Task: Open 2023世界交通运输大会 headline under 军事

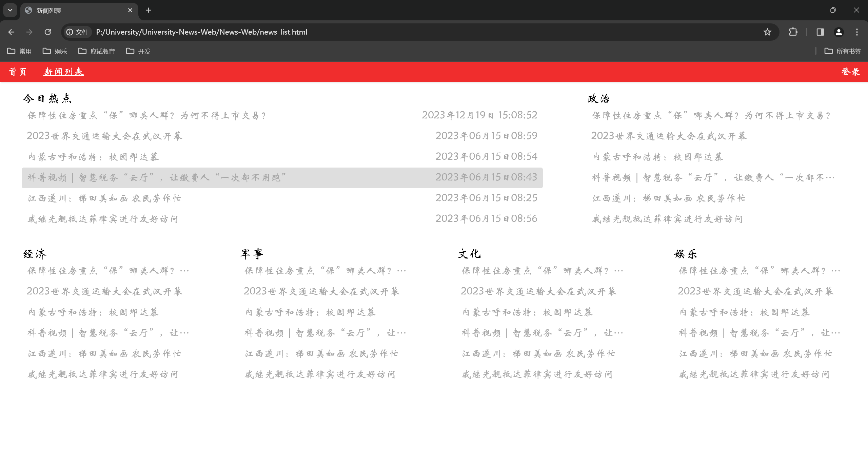Action: coord(321,291)
